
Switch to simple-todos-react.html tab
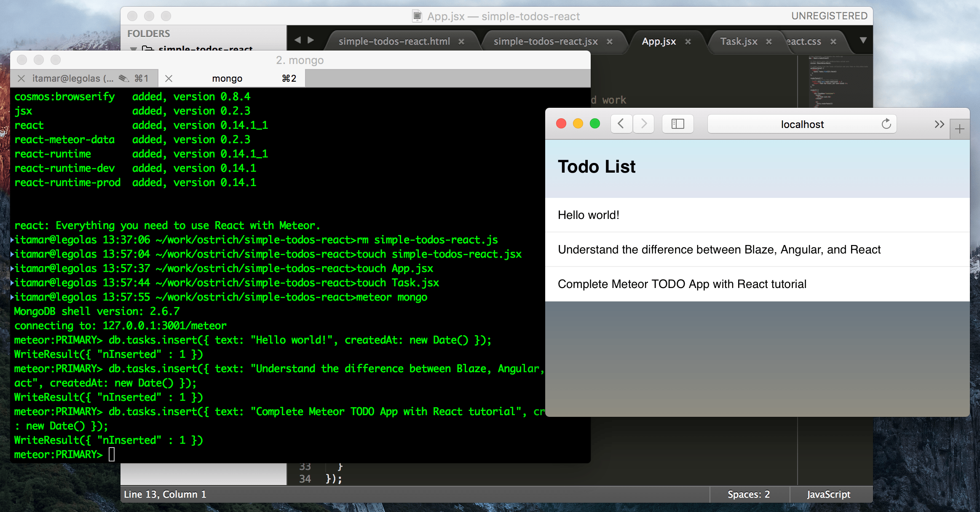(x=394, y=41)
